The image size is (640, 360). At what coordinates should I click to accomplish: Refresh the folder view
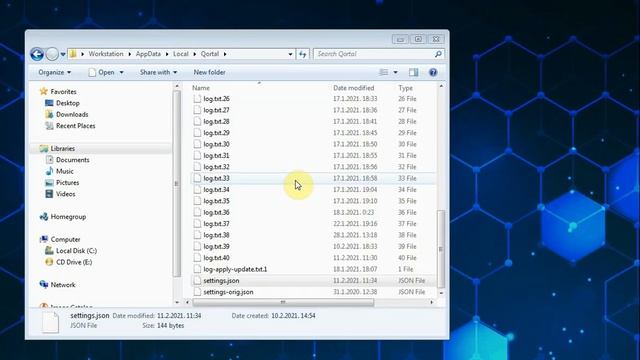click(302, 54)
